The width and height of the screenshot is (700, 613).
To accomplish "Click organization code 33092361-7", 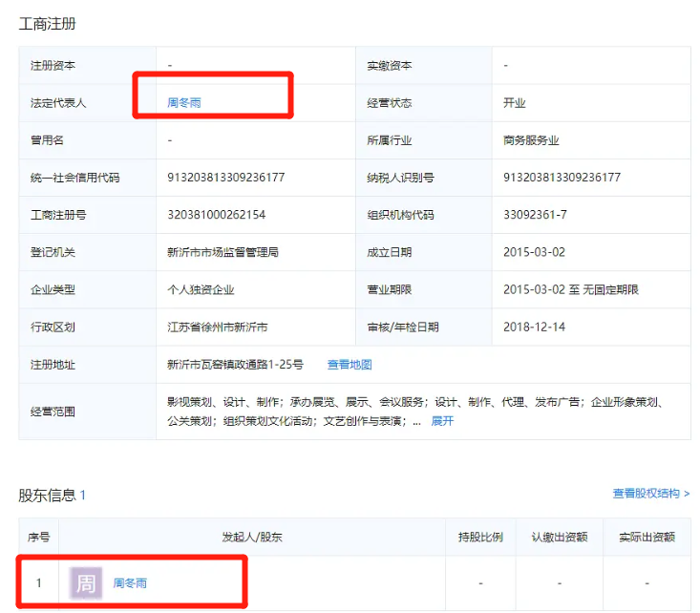I will pyautogui.click(x=535, y=215).
